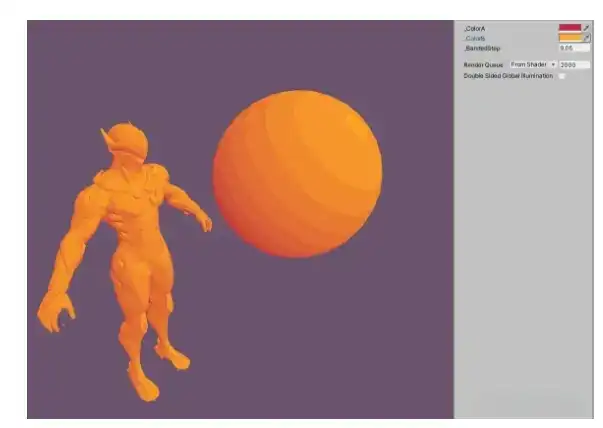This screenshot has width=603, height=428.
Task: Click the _ColorA property label
Action: (475, 28)
